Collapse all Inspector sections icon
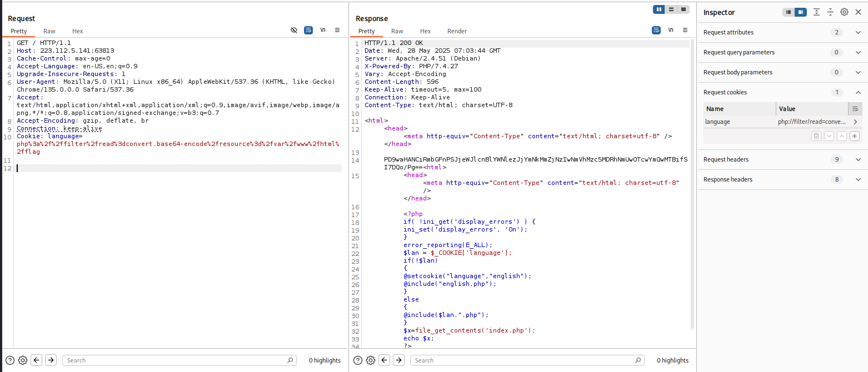This screenshot has width=868, height=372. coord(830,12)
